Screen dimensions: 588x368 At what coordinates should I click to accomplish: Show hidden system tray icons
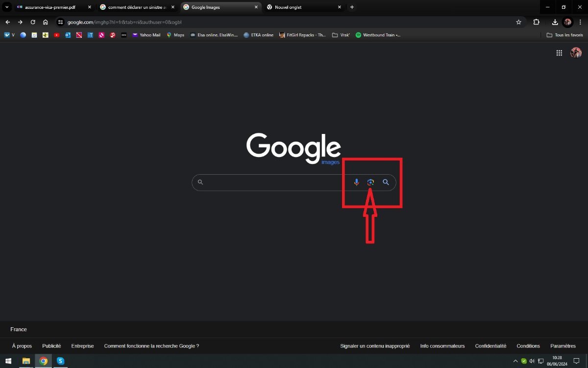pyautogui.click(x=515, y=361)
